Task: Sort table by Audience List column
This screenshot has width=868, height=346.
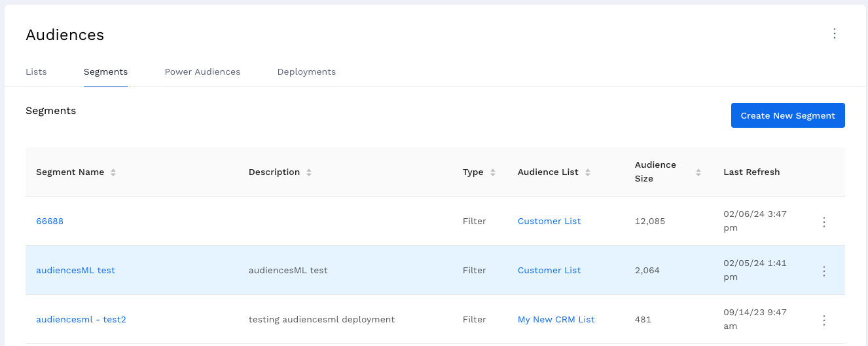Action: click(588, 172)
